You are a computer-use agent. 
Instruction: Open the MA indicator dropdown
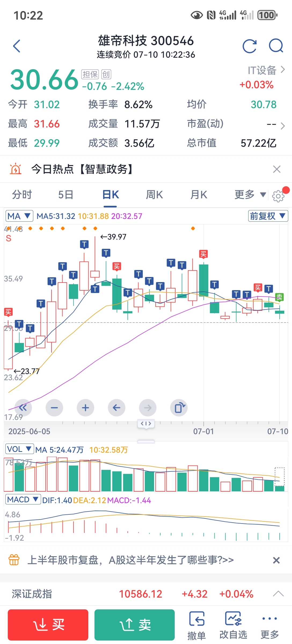coord(19,216)
